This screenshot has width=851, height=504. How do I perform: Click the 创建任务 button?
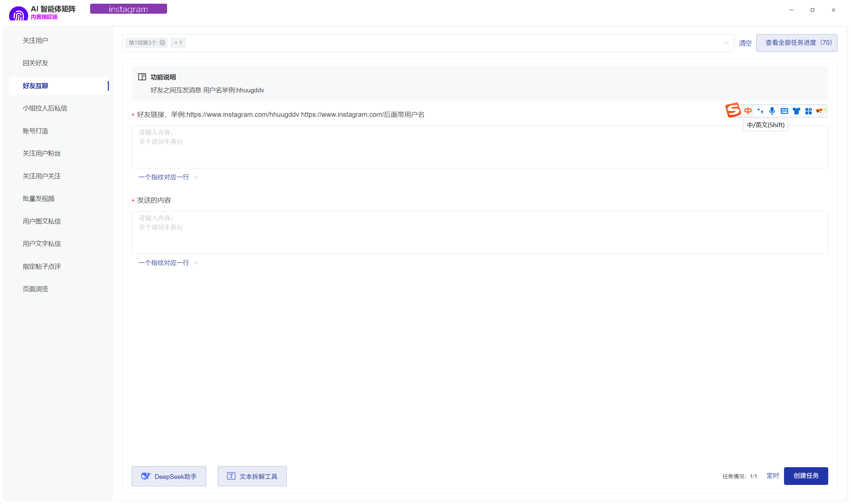[805, 476]
